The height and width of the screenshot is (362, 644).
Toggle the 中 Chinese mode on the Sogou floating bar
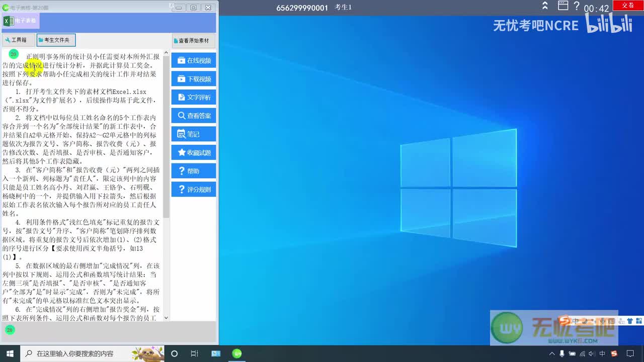576,321
